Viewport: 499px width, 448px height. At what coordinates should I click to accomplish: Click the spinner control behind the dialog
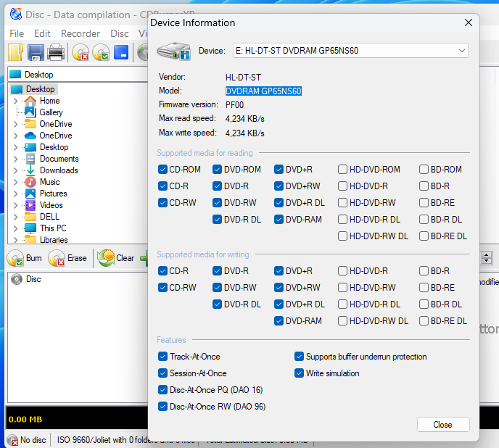[486, 258]
